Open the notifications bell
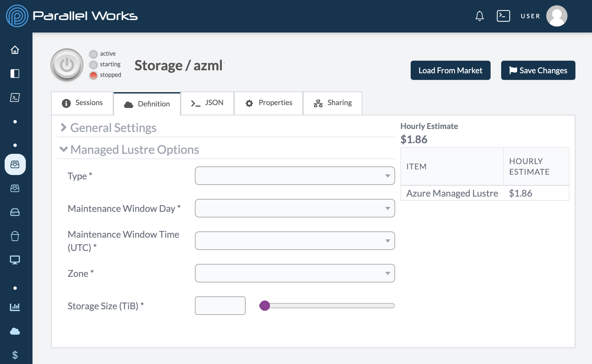The height and width of the screenshot is (364, 592). pyautogui.click(x=480, y=16)
